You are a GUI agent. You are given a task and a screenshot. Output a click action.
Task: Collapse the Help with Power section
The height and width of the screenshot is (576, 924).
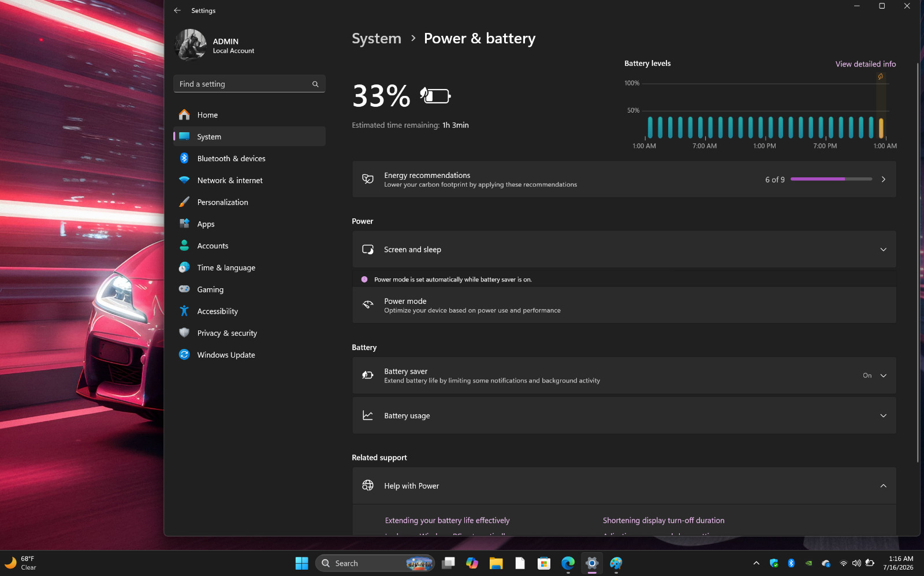tap(624, 486)
